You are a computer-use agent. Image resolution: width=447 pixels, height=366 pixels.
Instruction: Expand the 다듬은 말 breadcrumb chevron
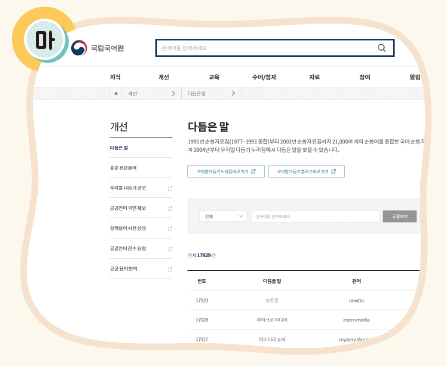tap(233, 94)
